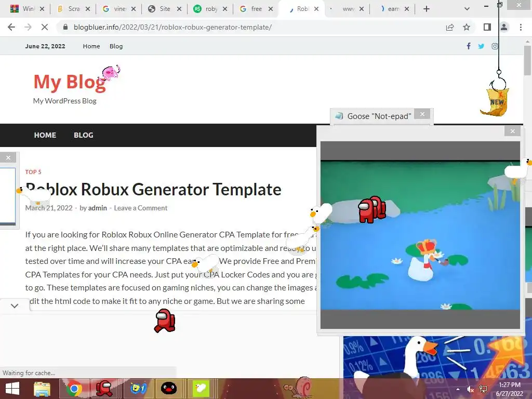Screen dimensions: 532x399
Task: Expand the tab search chevron
Action: (467, 9)
